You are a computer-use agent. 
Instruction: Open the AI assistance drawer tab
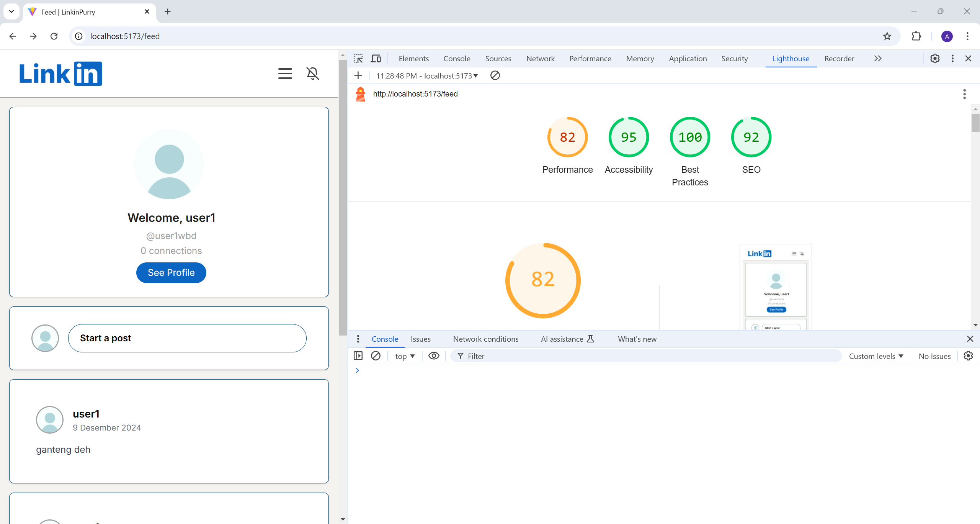coord(567,339)
